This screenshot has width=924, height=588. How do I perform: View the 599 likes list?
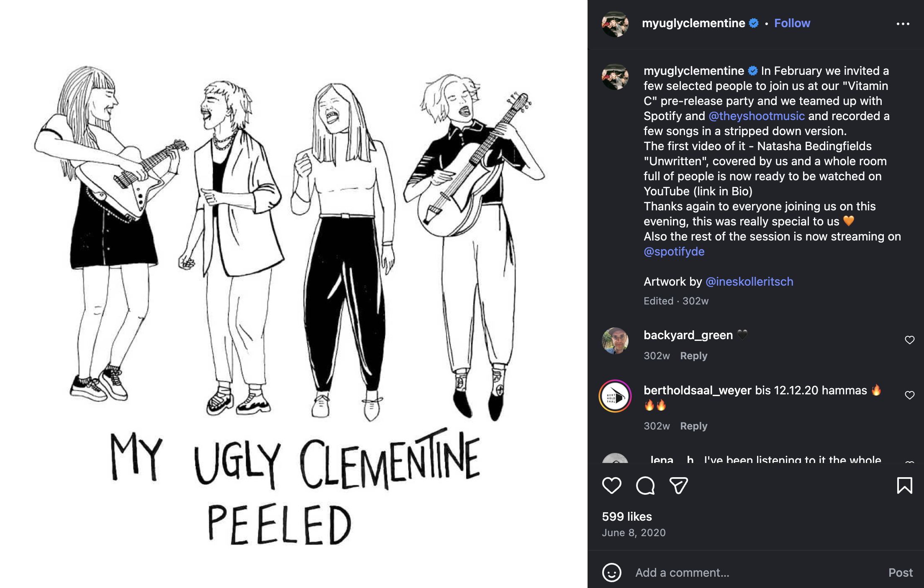(626, 516)
